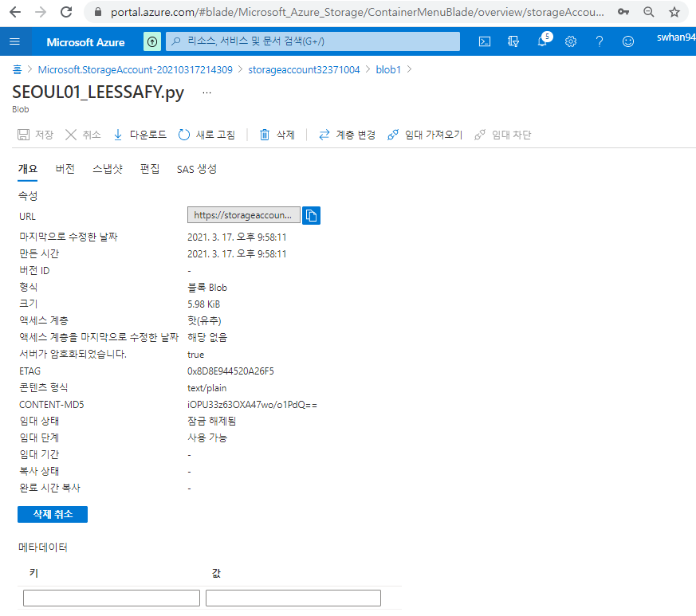Click the 핫(유추) access tier value
The height and width of the screenshot is (616, 696).
[204, 321]
